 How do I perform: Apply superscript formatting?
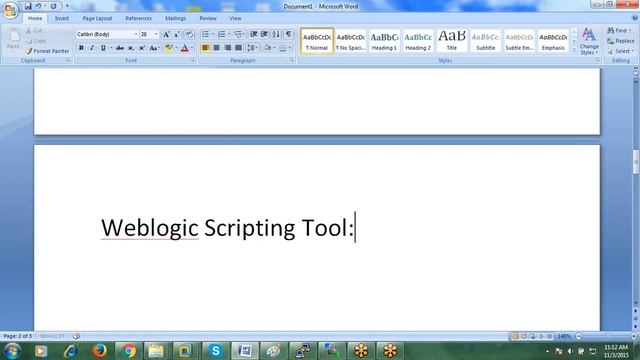coord(142,48)
